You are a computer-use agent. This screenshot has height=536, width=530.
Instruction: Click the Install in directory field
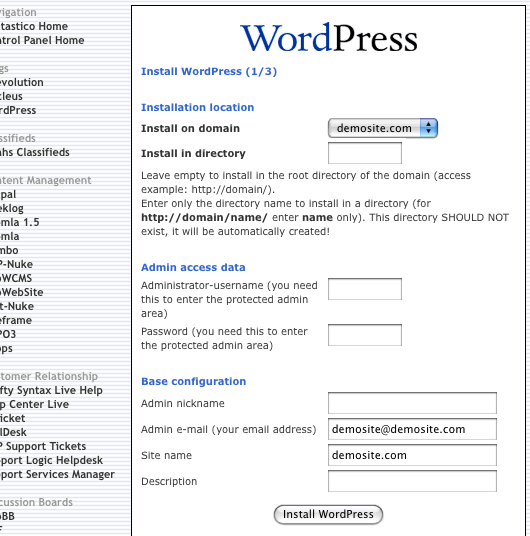(365, 153)
